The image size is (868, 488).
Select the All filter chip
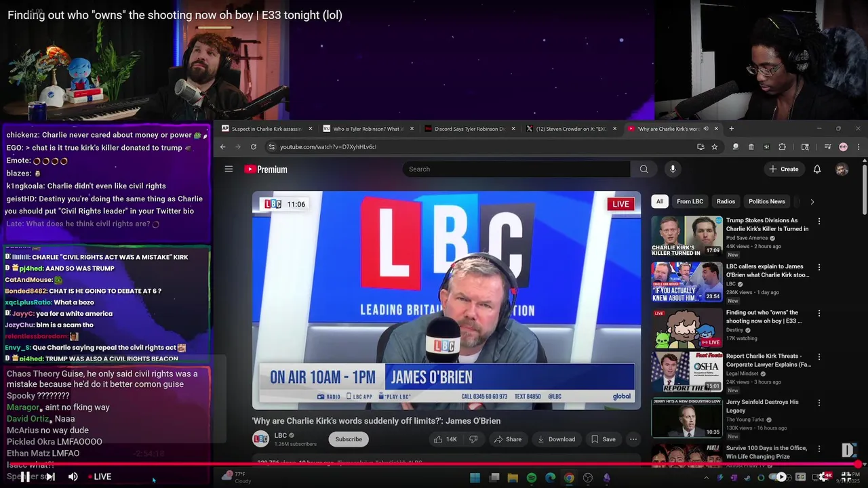point(659,201)
